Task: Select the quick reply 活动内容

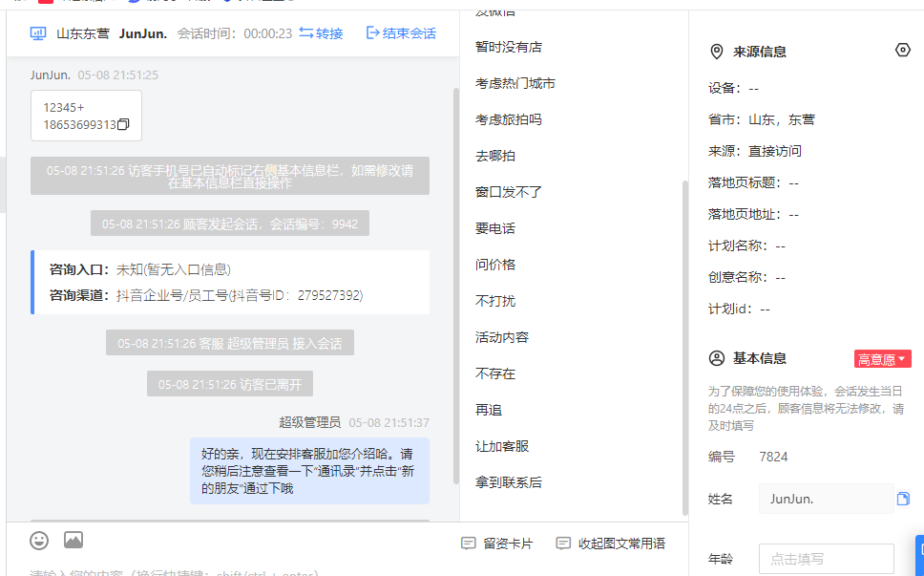Action: [x=502, y=337]
